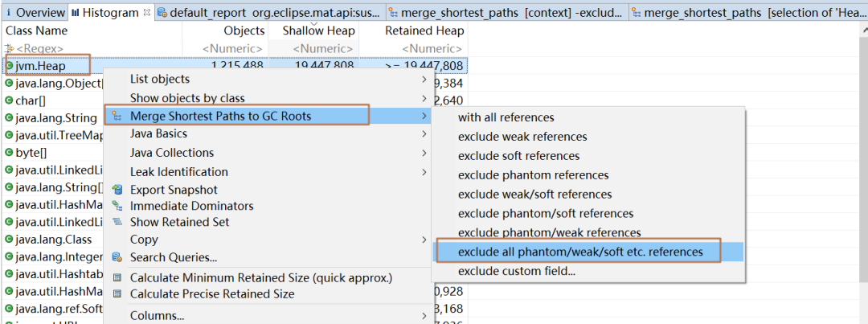
Task: Sort by the Shallow Heap column header
Action: point(318,31)
